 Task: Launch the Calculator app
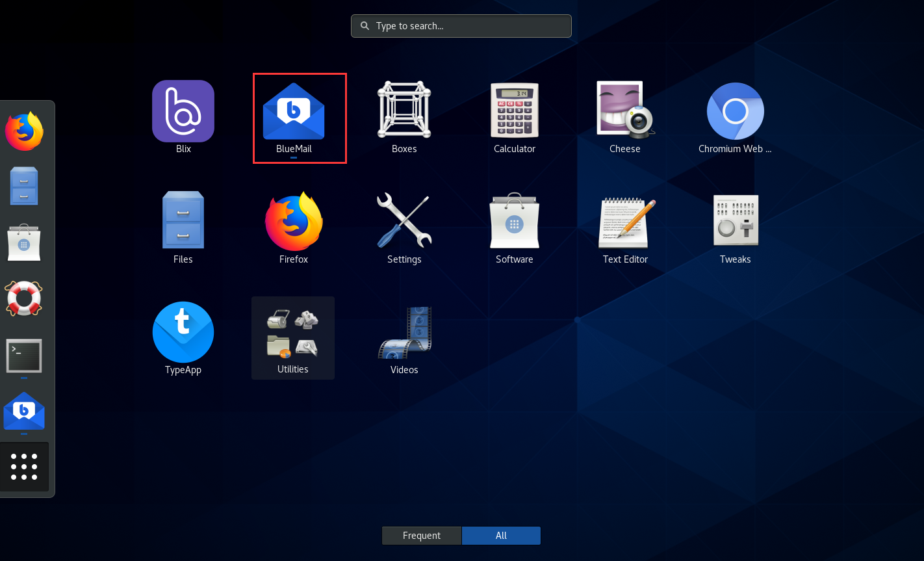coord(515,118)
